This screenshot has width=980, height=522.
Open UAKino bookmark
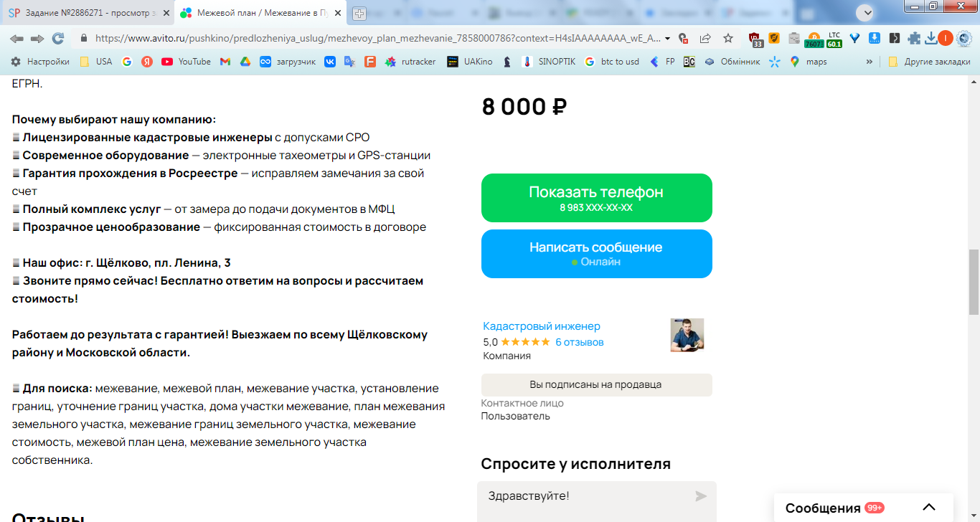point(470,62)
